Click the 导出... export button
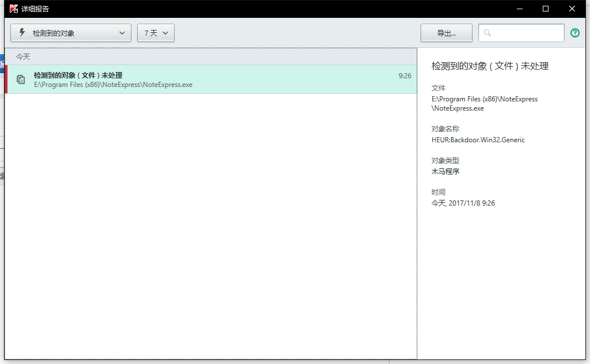 [x=447, y=33]
